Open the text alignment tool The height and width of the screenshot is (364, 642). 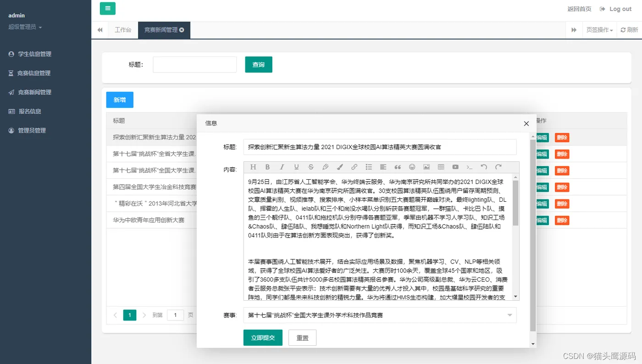(383, 167)
